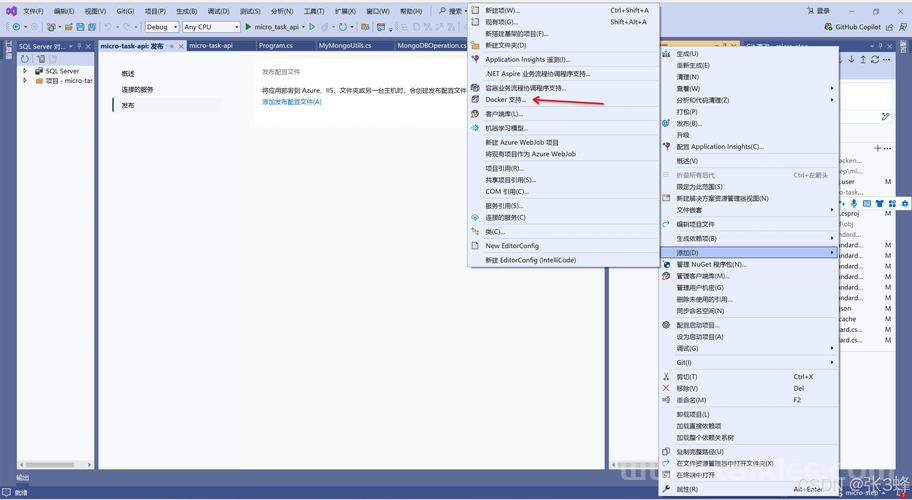Image resolution: width=912 pixels, height=500 pixels.
Task: Select 新建项(W)... in Add submenu
Action: point(563,10)
